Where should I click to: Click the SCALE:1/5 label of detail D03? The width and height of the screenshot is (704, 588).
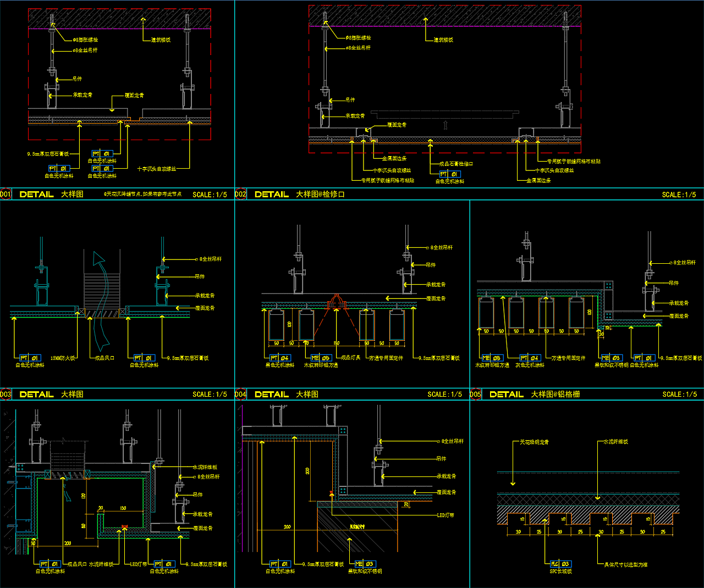210,394
